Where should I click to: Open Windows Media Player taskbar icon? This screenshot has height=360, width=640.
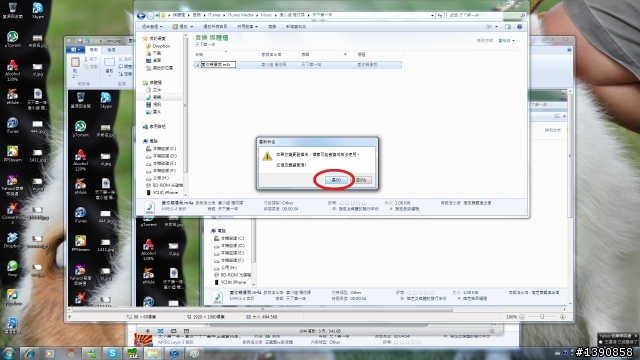coord(50,353)
